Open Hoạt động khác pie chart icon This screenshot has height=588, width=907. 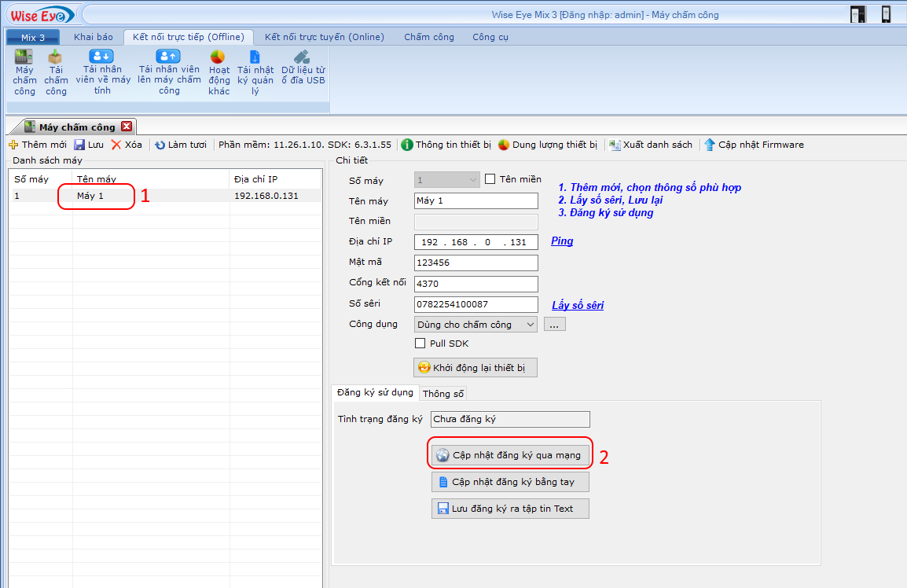pos(218,57)
